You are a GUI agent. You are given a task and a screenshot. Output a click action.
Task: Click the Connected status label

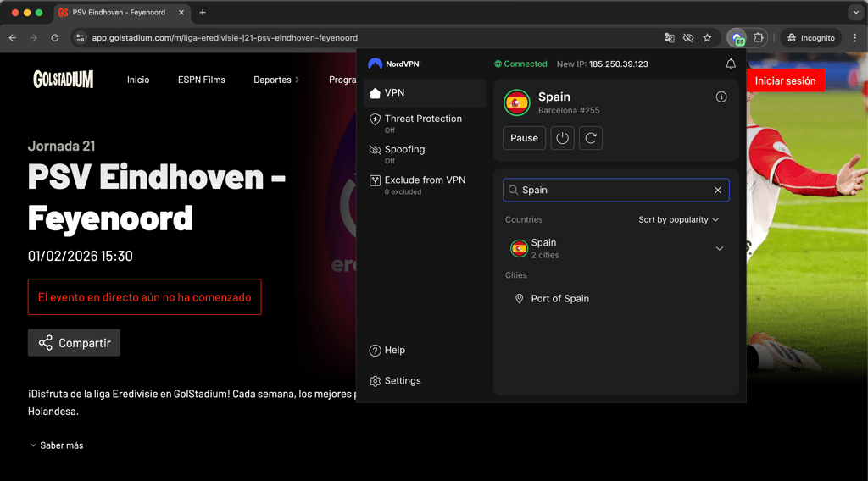click(x=520, y=64)
